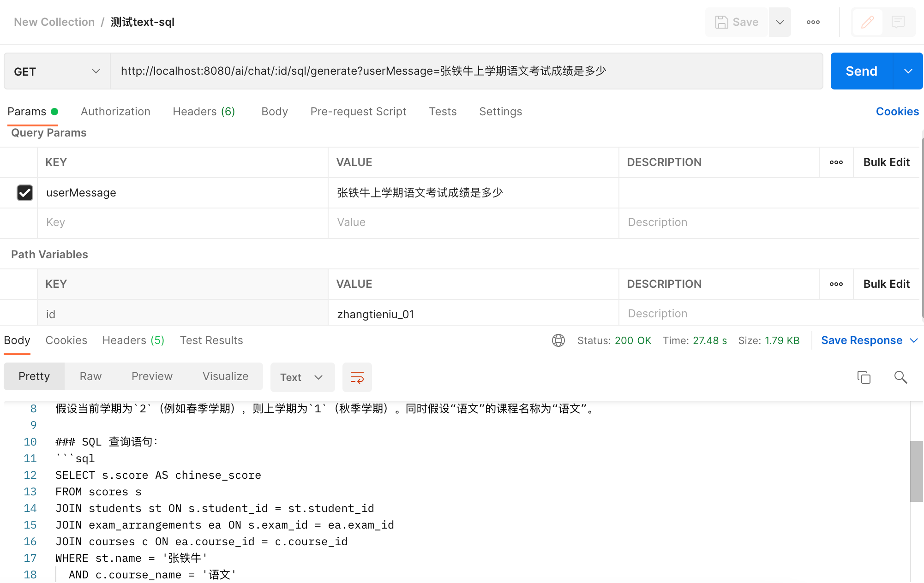The image size is (924, 583).
Task: Copy response with the copy icon
Action: coord(864,377)
